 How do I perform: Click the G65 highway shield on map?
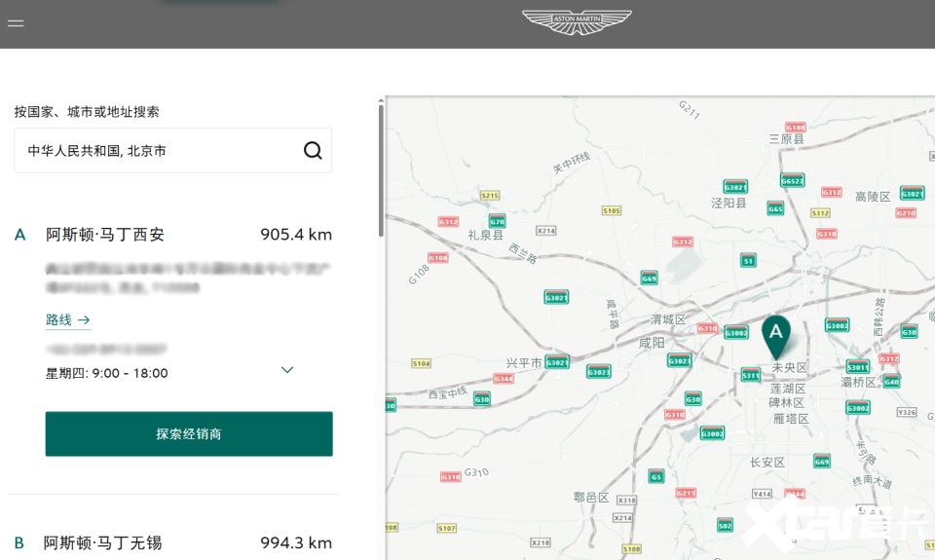(x=775, y=208)
